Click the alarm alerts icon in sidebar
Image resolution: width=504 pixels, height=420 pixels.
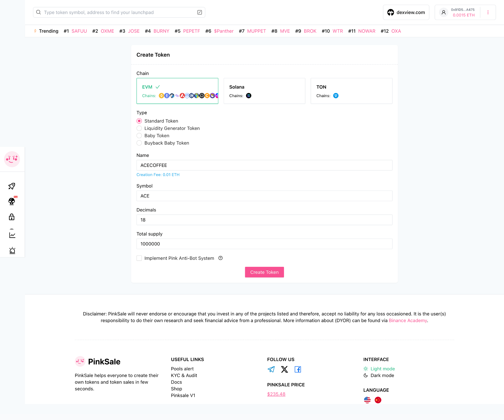[x=12, y=251]
